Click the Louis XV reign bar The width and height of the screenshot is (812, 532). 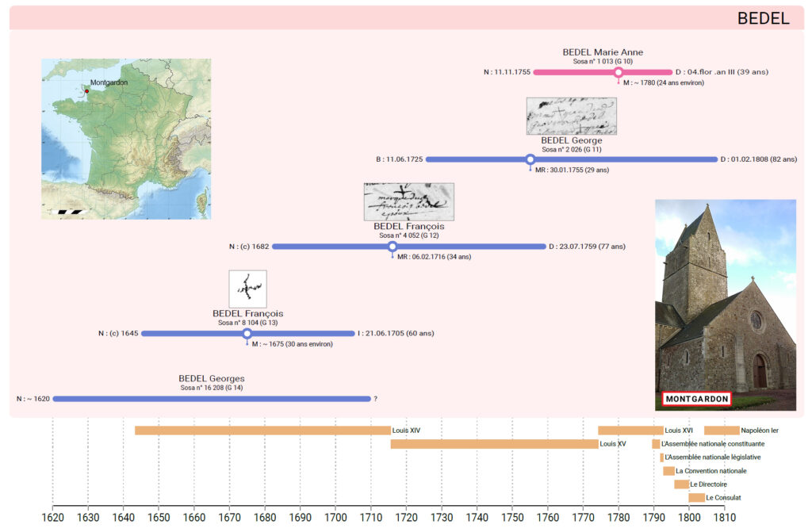pyautogui.click(x=494, y=444)
